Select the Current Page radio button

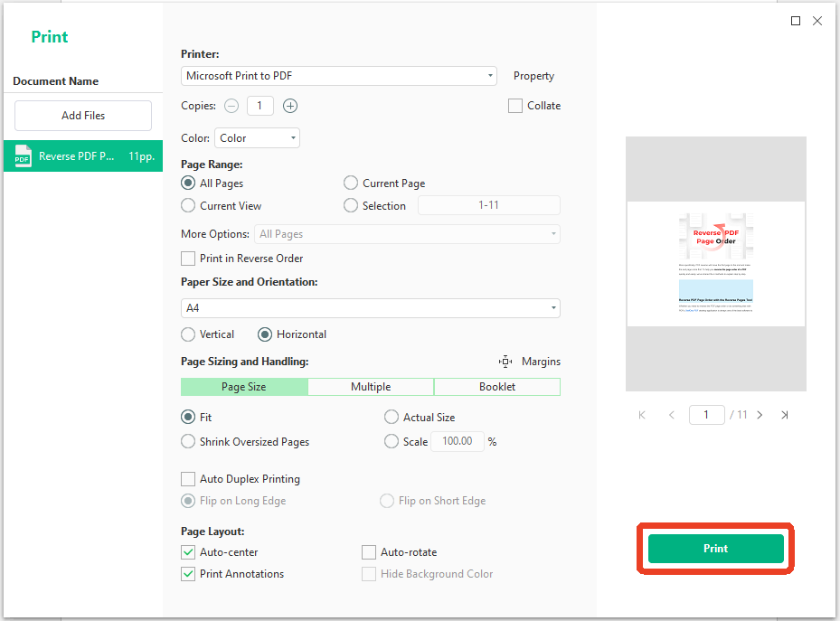point(350,183)
